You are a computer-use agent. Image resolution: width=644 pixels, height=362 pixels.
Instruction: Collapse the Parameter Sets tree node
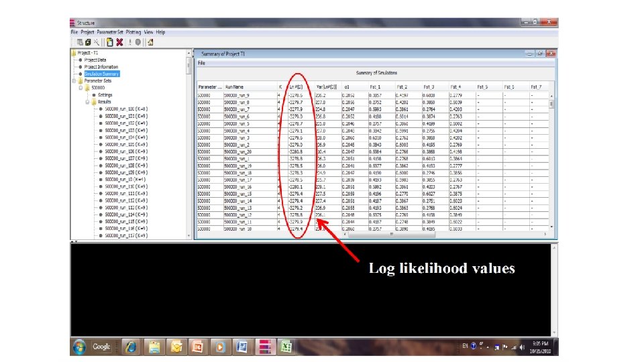pos(74,81)
